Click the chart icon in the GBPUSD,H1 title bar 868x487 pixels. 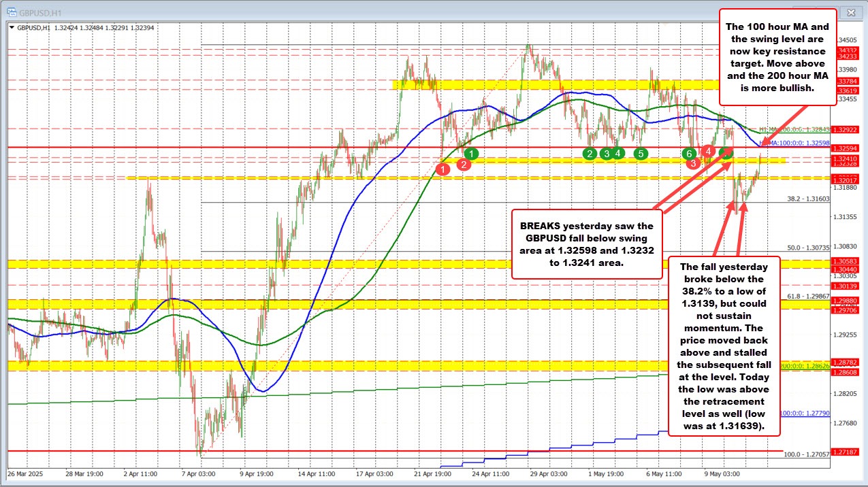point(12,12)
